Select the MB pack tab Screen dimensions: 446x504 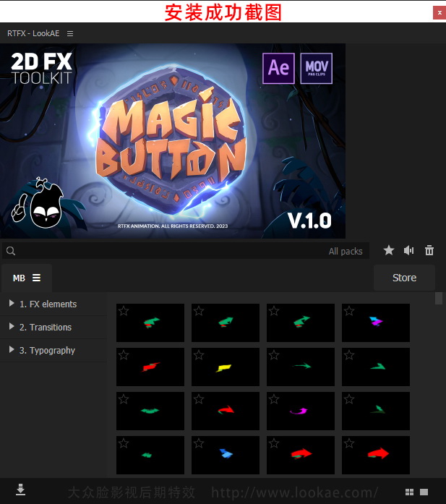pos(27,278)
